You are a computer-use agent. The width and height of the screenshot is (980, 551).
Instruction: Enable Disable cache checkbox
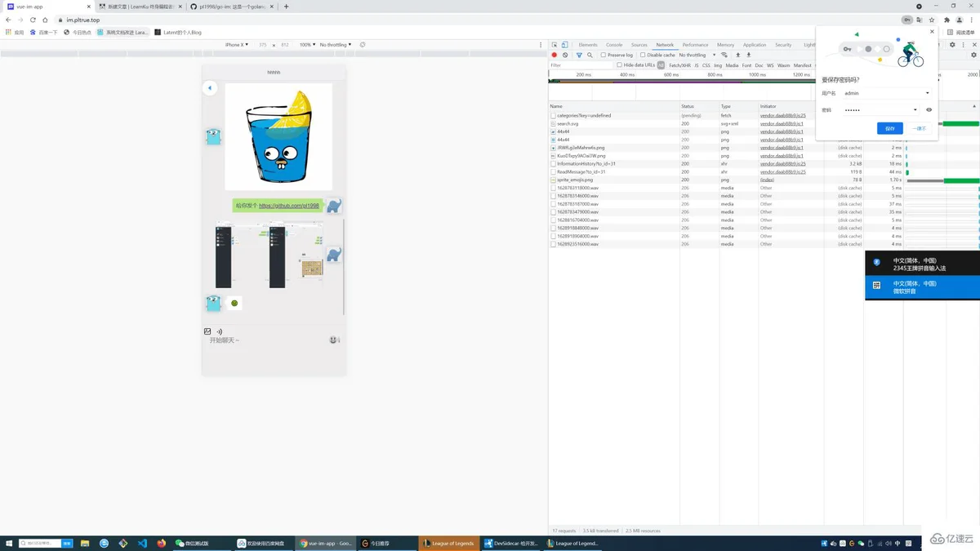pos(643,55)
